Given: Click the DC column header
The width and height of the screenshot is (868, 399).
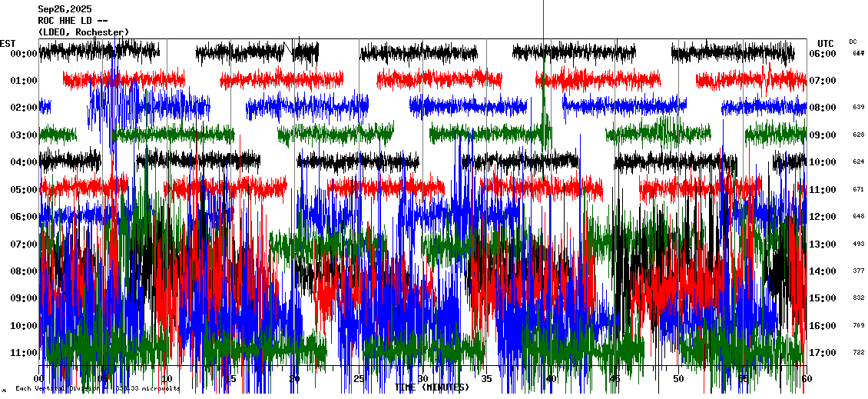Looking at the screenshot, I should [853, 42].
